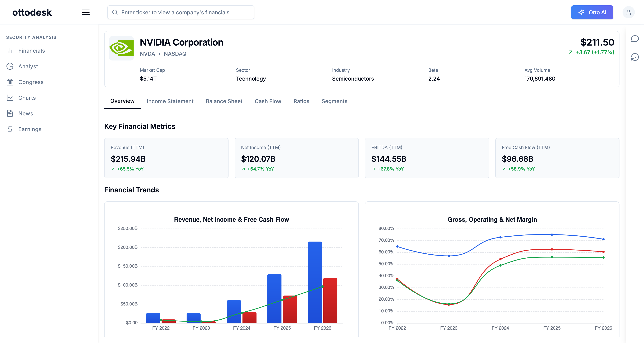Focus the ticker search field
Screen dimensions: 644x343
click(181, 12)
